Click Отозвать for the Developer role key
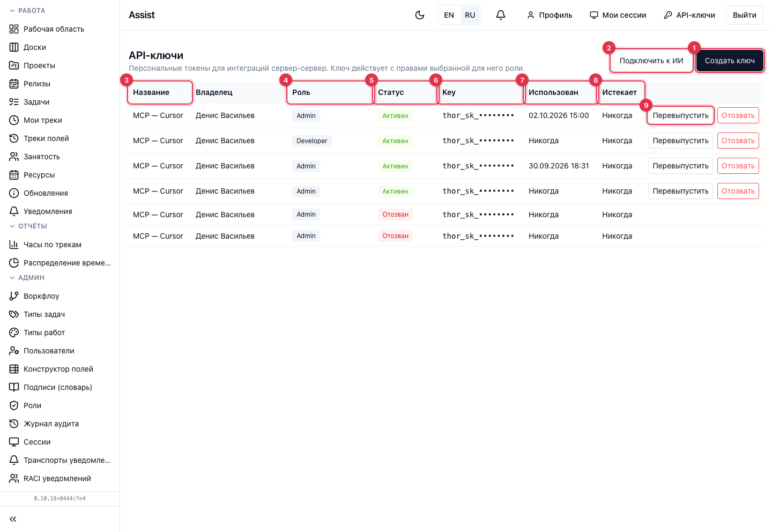Image resolution: width=772 pixels, height=532 pixels. coord(738,141)
